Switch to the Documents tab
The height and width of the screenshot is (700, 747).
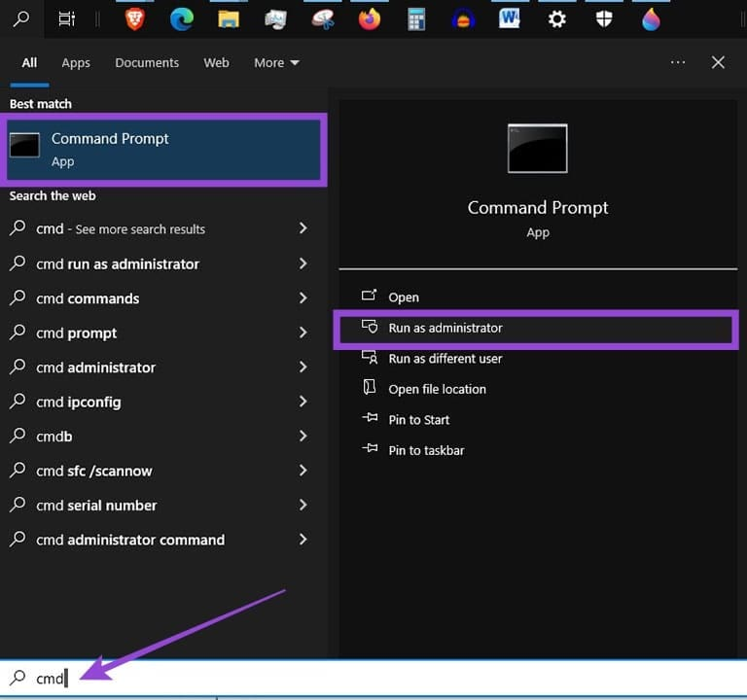pos(147,63)
